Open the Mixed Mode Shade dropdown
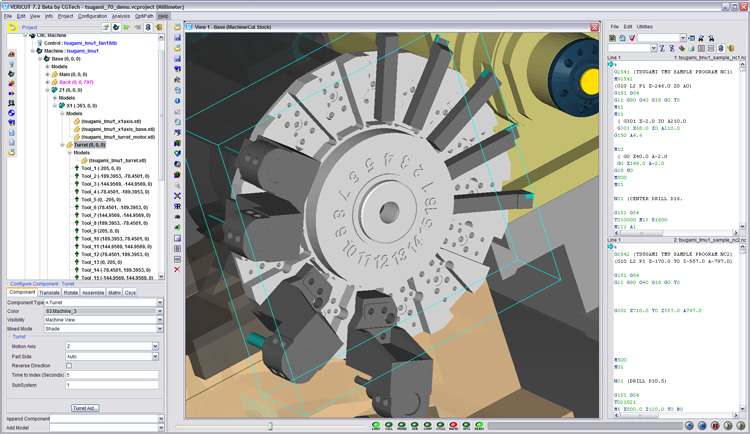This screenshot has width=750, height=434. click(x=158, y=328)
